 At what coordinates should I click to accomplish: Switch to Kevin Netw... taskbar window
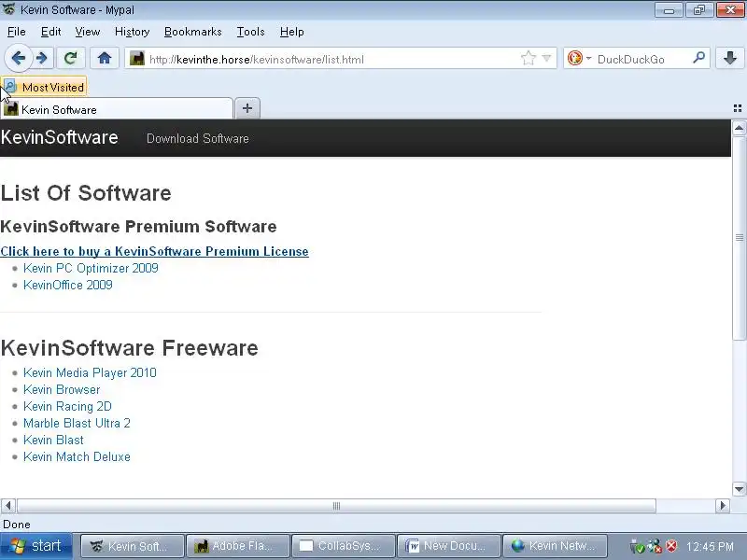click(x=555, y=546)
